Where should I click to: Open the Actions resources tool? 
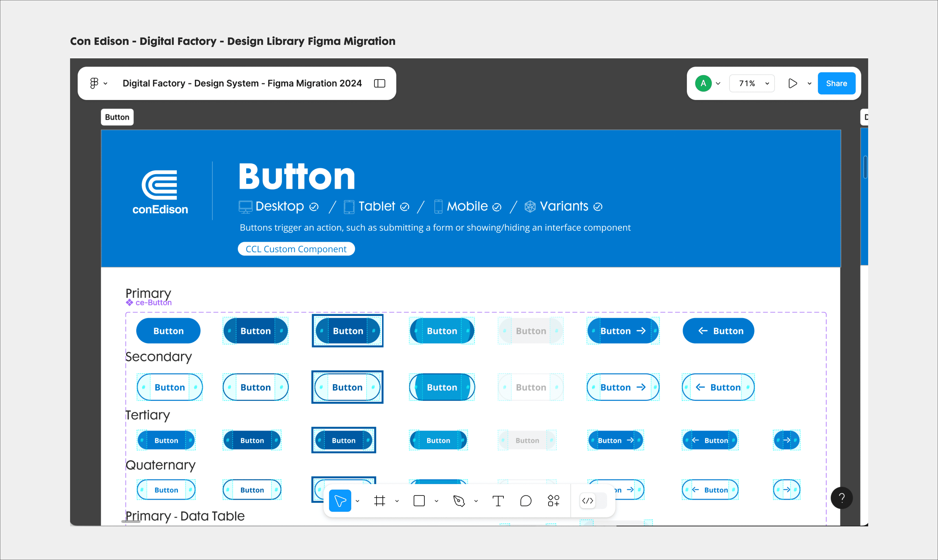553,501
